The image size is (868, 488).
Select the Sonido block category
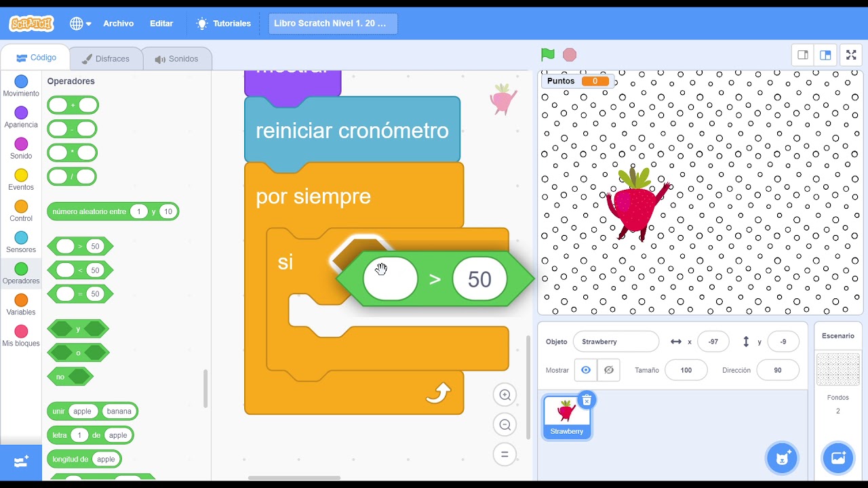pos(21,148)
